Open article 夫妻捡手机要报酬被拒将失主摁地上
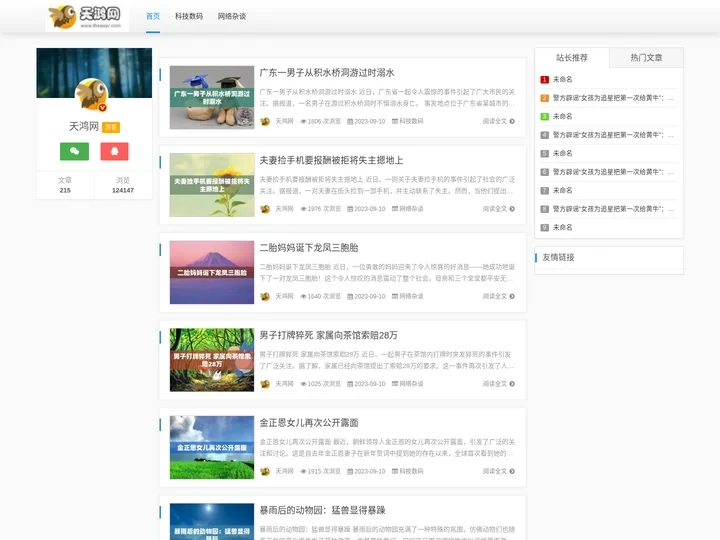 click(x=331, y=160)
